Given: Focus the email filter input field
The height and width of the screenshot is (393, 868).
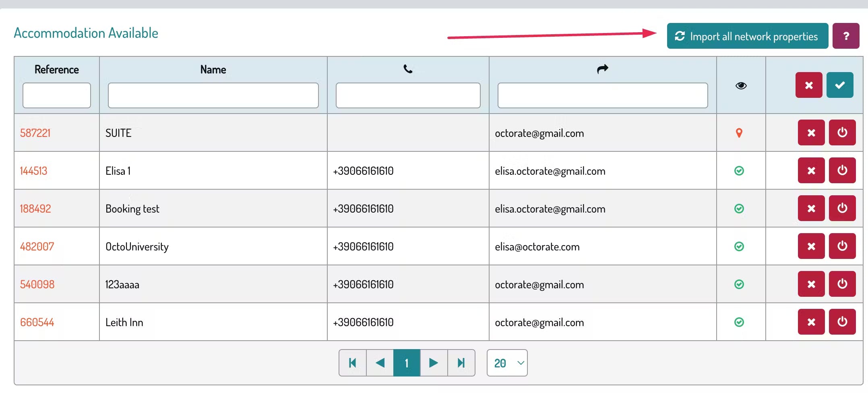Looking at the screenshot, I should click(x=603, y=95).
